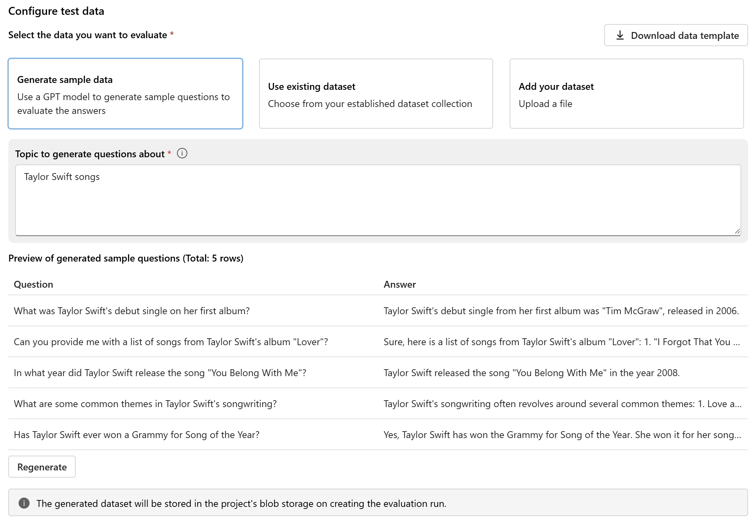
Task: Select the debut single question row
Action: click(131, 311)
